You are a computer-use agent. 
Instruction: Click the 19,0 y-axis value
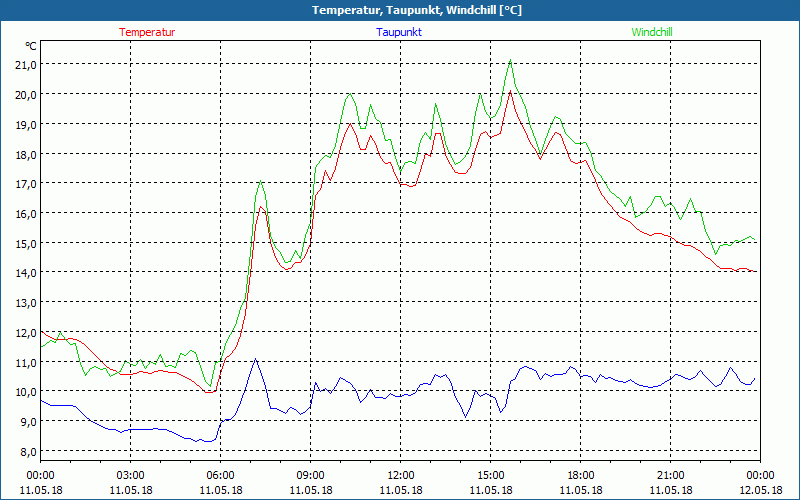click(x=27, y=124)
